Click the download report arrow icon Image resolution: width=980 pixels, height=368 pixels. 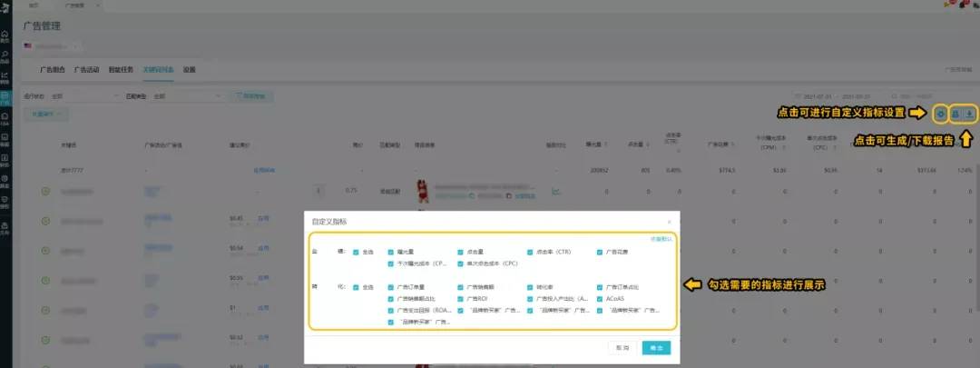pyautogui.click(x=970, y=114)
